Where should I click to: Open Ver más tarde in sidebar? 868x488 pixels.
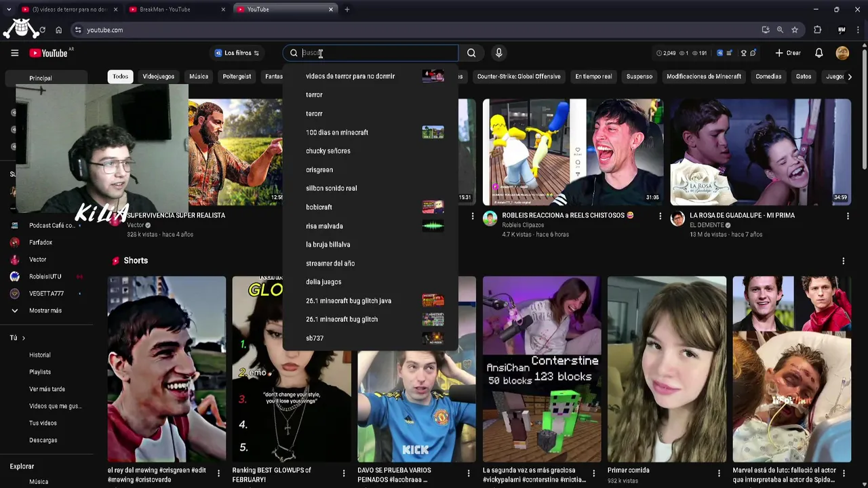tap(46, 389)
